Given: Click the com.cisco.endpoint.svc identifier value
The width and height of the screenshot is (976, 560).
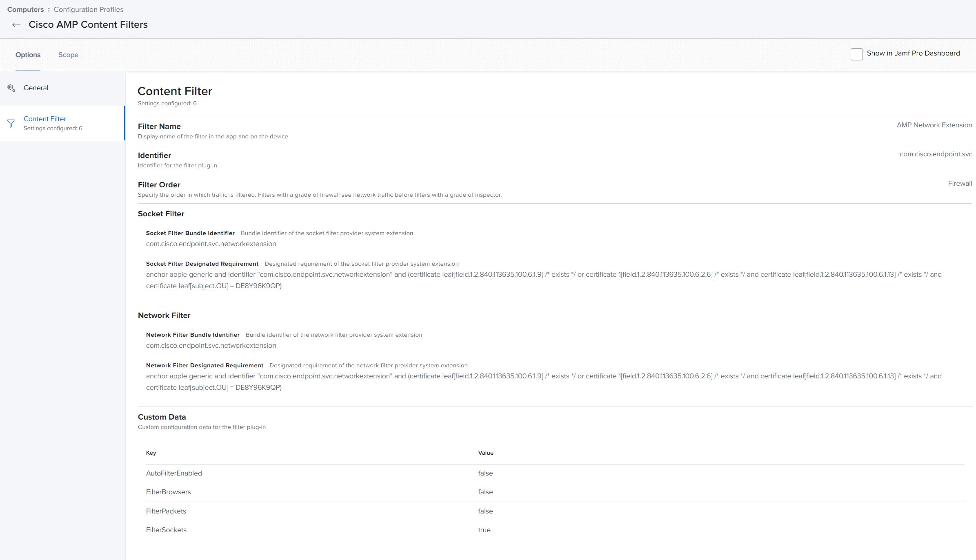Looking at the screenshot, I should (x=936, y=154).
